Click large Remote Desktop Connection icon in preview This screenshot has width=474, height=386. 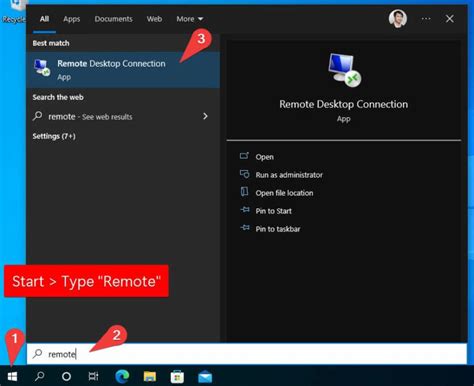click(x=344, y=70)
